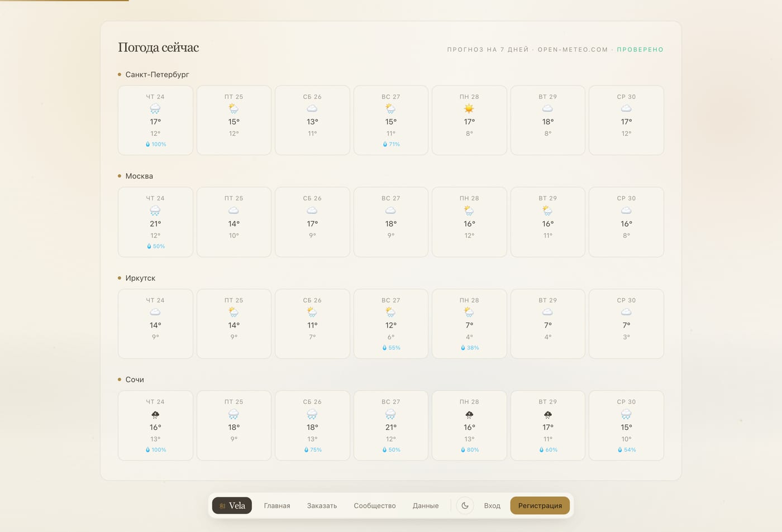Viewport: 782px width, 532px height.
Task: Click the Погода сейчас heading
Action: pos(159,47)
